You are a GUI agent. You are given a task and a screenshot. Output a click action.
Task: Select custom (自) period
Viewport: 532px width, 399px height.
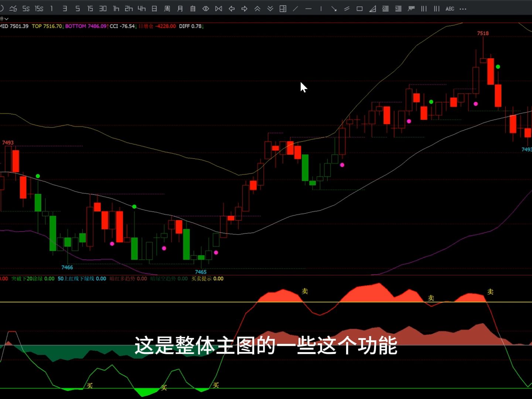193,8
